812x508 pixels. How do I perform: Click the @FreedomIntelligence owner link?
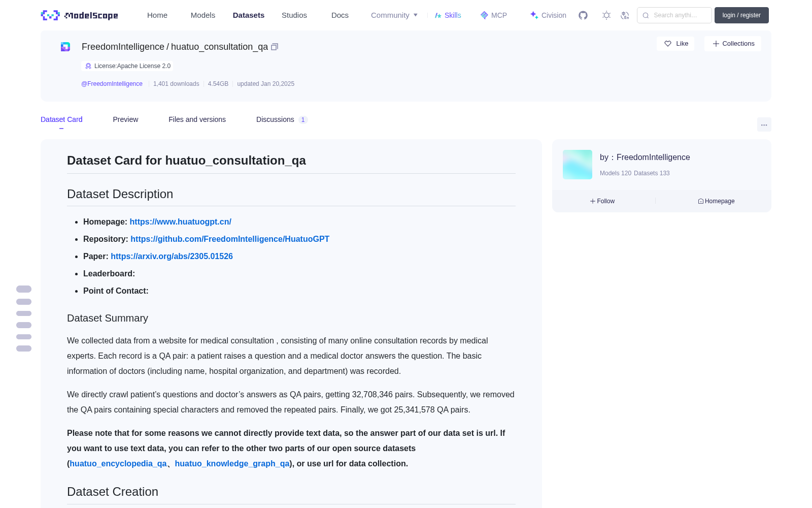click(112, 84)
